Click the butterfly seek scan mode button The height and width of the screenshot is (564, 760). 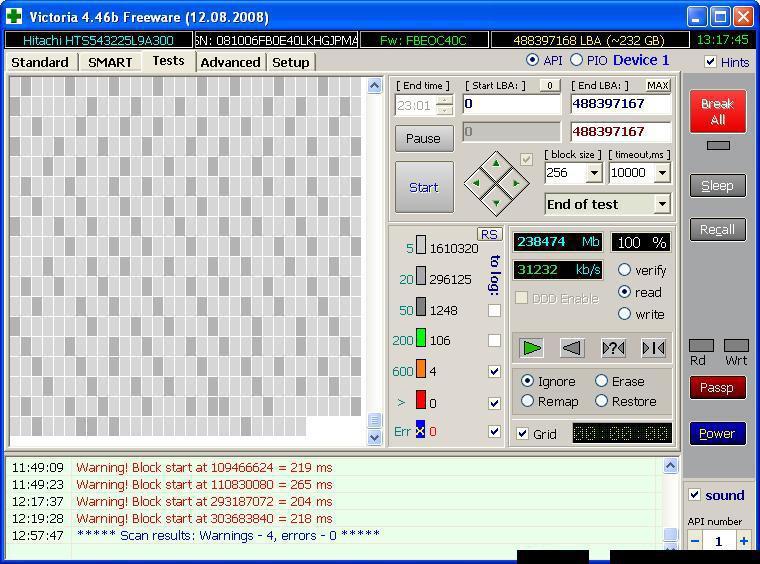click(x=653, y=348)
